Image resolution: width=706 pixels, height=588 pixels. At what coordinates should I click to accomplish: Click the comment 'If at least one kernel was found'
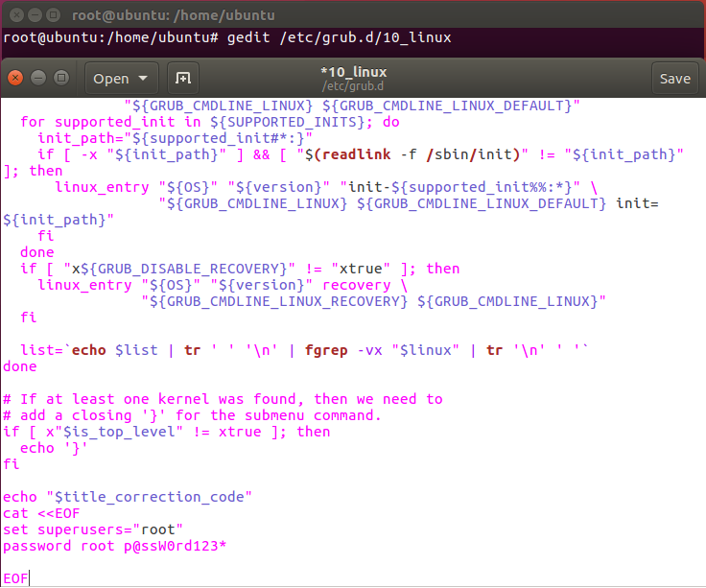[223, 399]
